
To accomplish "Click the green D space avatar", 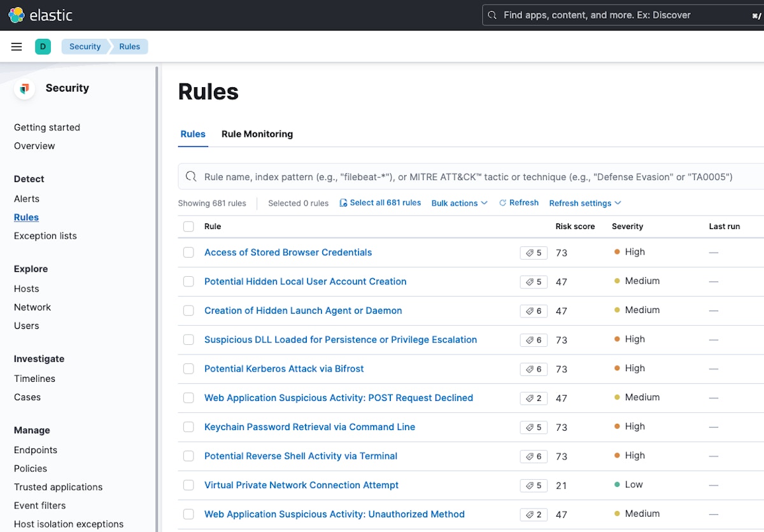I will click(x=43, y=46).
